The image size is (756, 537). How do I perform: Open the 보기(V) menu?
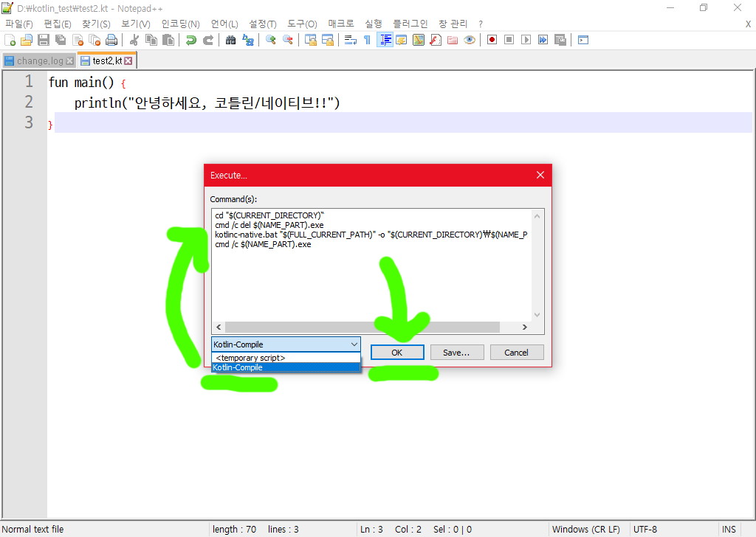coord(136,24)
